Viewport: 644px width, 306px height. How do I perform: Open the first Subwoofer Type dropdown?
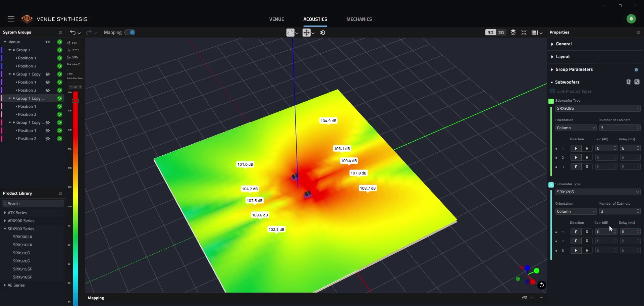pos(597,108)
